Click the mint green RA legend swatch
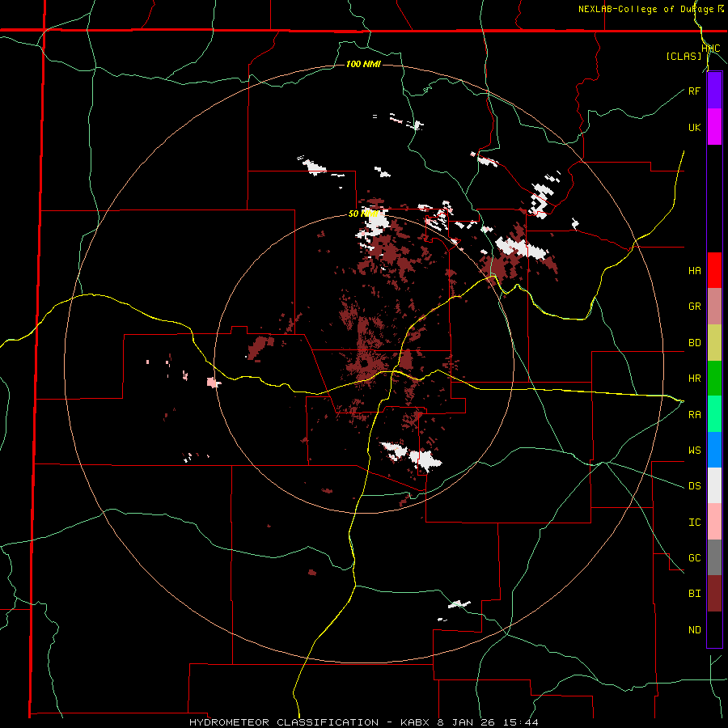The image size is (728, 728). (x=714, y=414)
